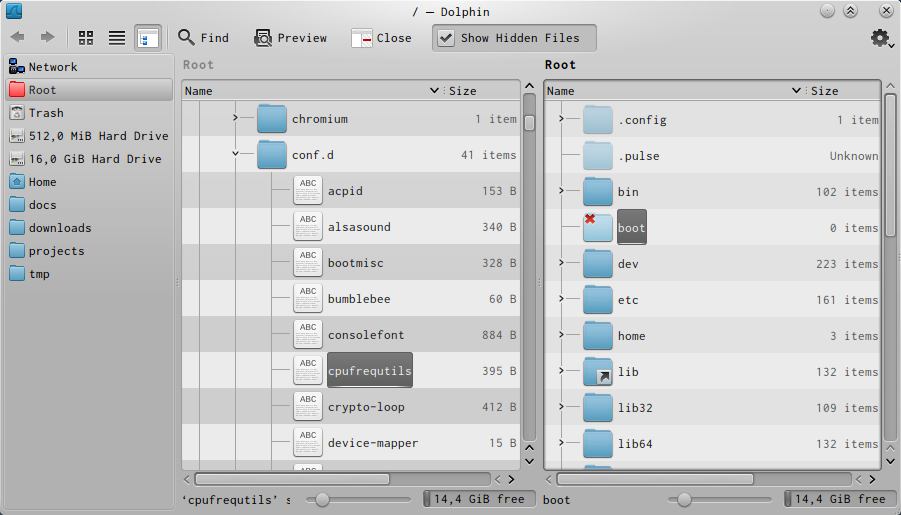Click the right pane vertical scrollbar down arrow
Screen dimensions: 901x515
[x=890, y=461]
